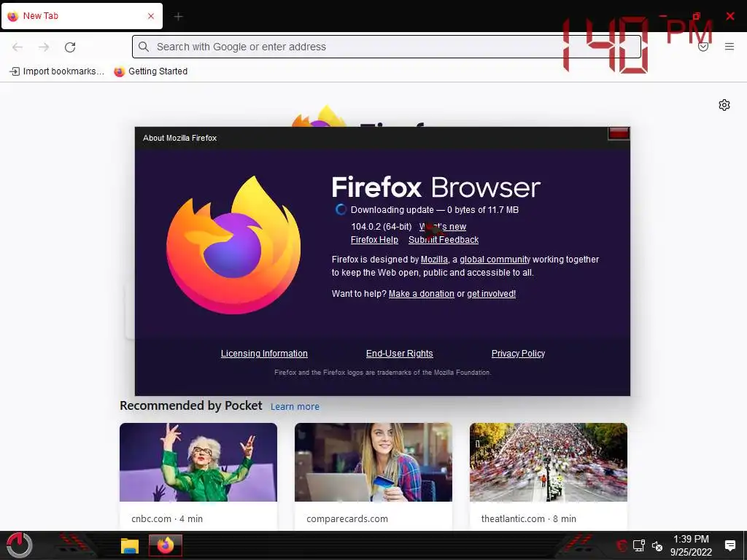Open the global community link

(495, 260)
